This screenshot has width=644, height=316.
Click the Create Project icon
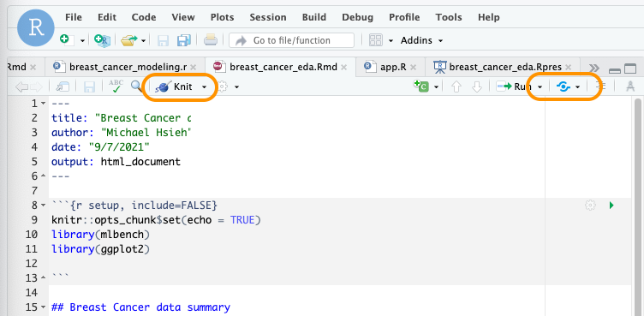click(x=101, y=40)
